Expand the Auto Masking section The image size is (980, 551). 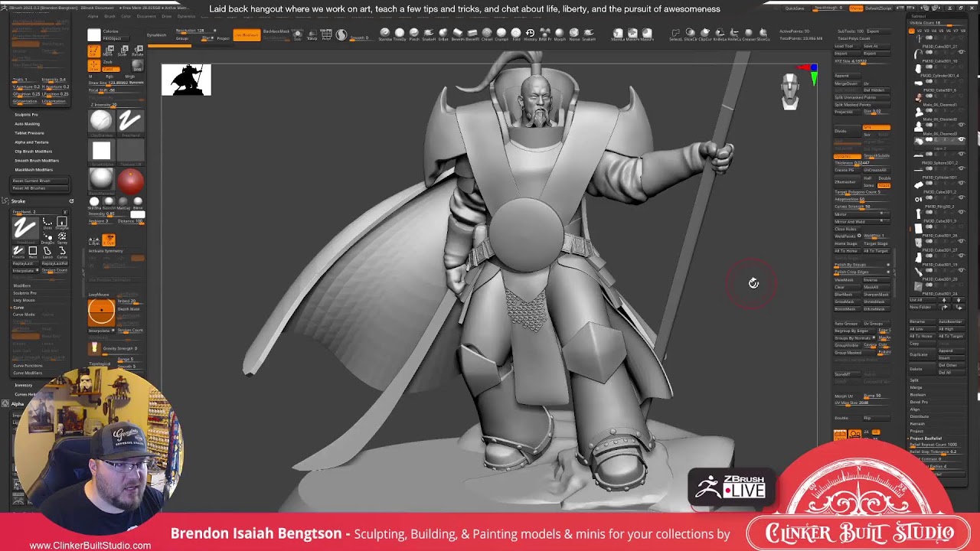coord(27,124)
